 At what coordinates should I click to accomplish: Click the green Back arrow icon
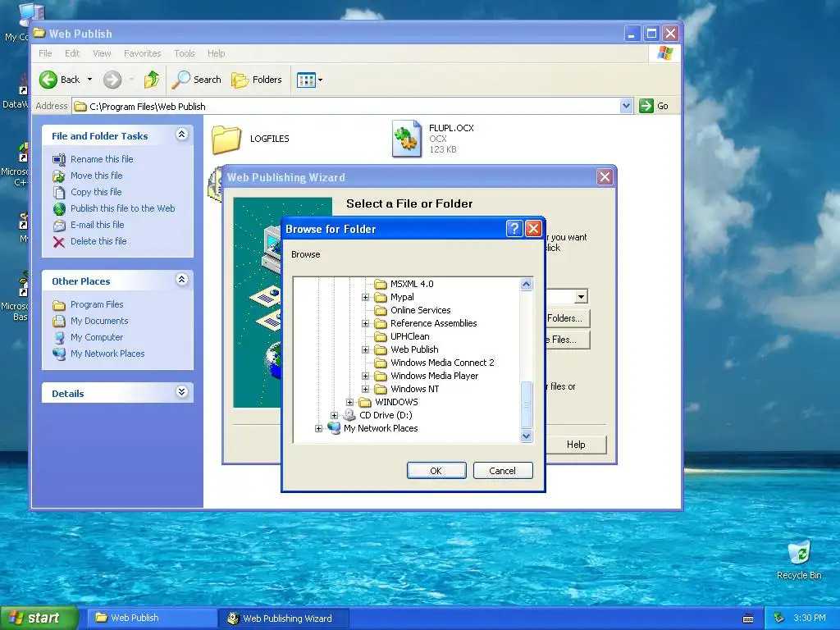pyautogui.click(x=48, y=80)
